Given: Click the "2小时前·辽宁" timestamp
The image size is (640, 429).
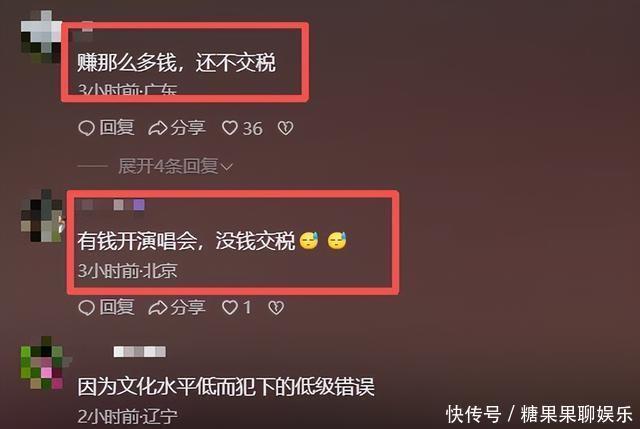Looking at the screenshot, I should tap(127, 416).
